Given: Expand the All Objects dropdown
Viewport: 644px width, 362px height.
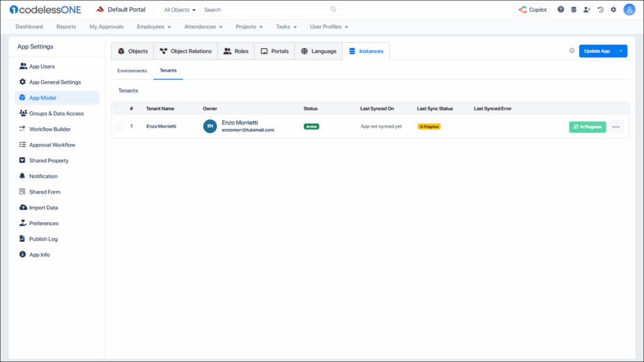Looking at the screenshot, I should [180, 10].
